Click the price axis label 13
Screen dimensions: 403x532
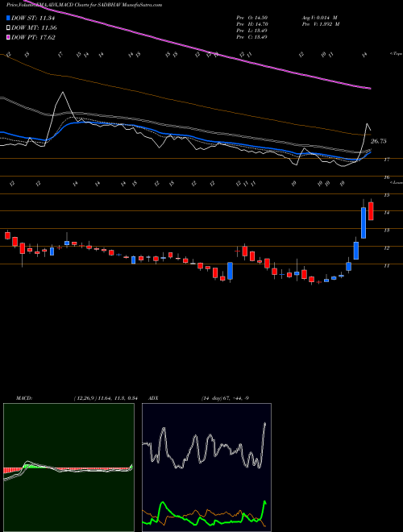386,231
